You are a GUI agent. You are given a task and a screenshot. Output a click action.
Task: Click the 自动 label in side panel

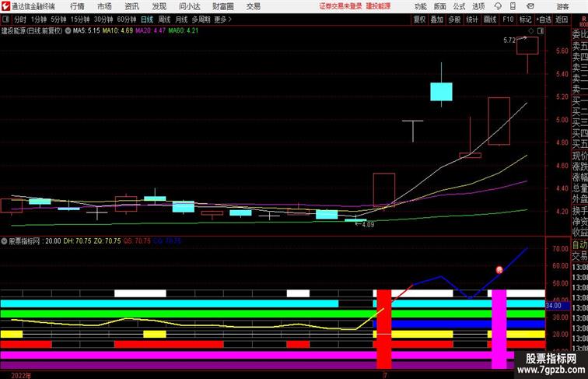(x=579, y=244)
